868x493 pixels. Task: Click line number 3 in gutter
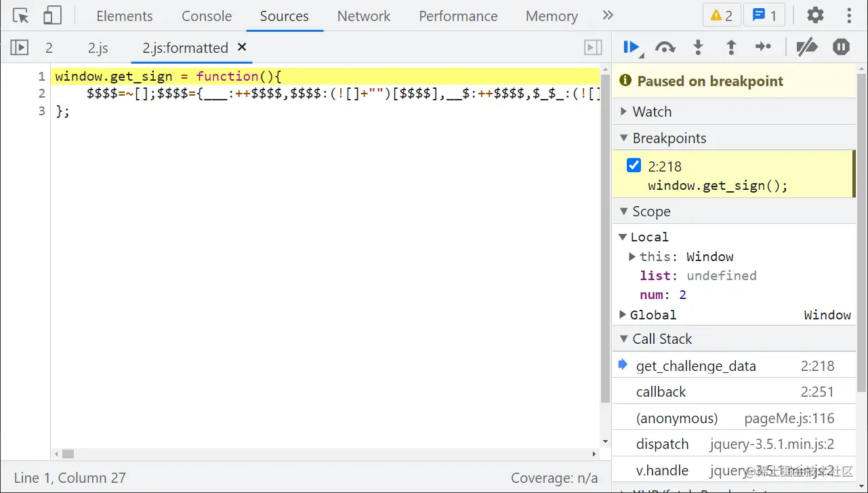pyautogui.click(x=41, y=111)
